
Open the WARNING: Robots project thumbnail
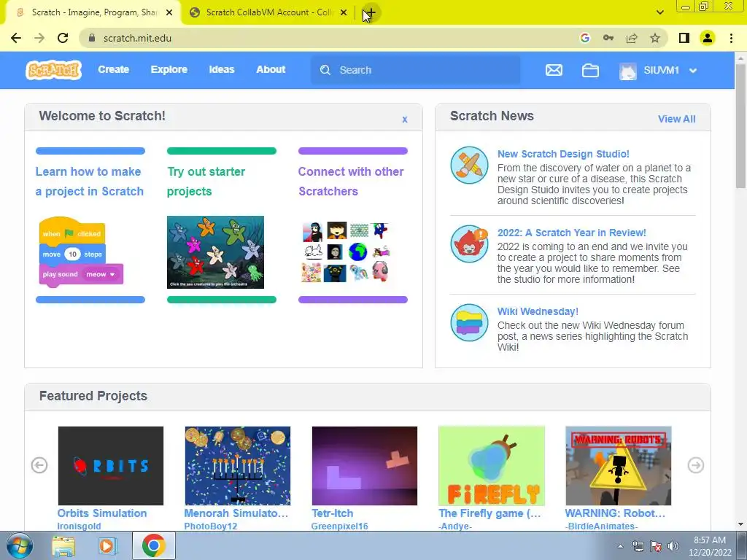pyautogui.click(x=619, y=466)
